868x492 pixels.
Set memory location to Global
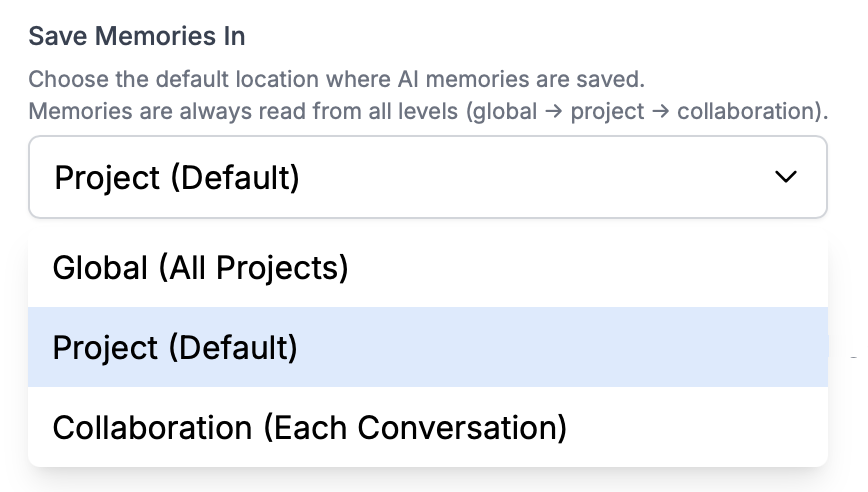point(200,268)
